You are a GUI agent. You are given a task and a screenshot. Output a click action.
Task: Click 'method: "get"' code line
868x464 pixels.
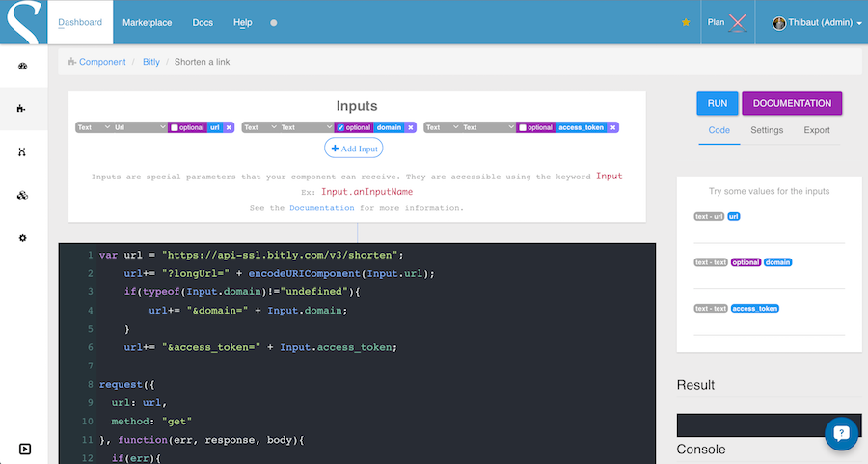click(151, 422)
